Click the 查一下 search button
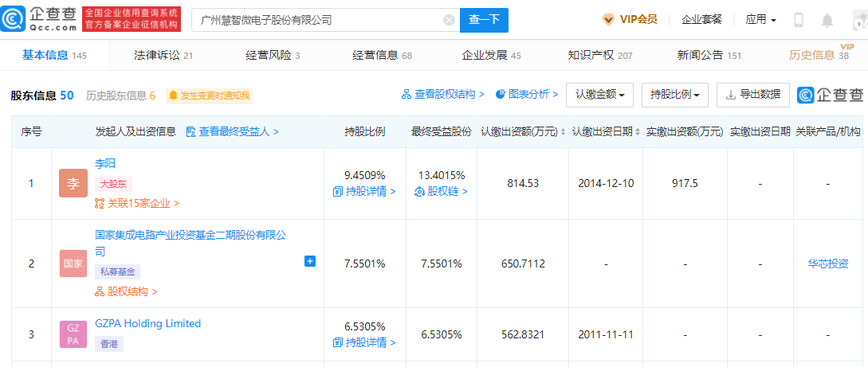This screenshot has height=367, width=868. [x=484, y=21]
